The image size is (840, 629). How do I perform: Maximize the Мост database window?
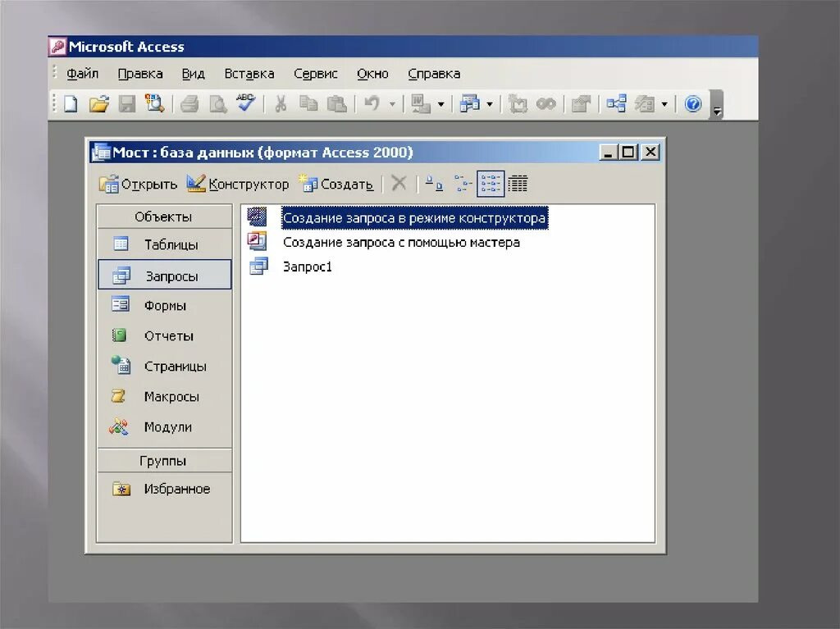coord(628,153)
